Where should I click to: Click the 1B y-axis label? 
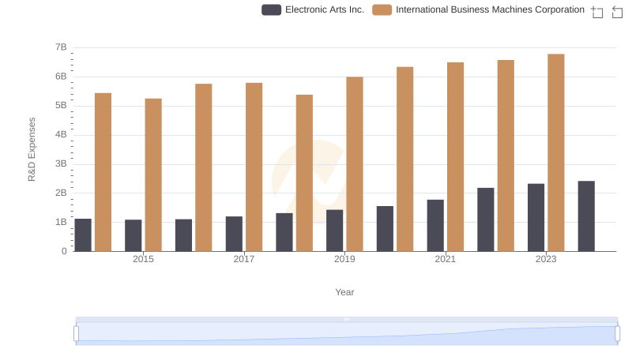[x=61, y=222]
